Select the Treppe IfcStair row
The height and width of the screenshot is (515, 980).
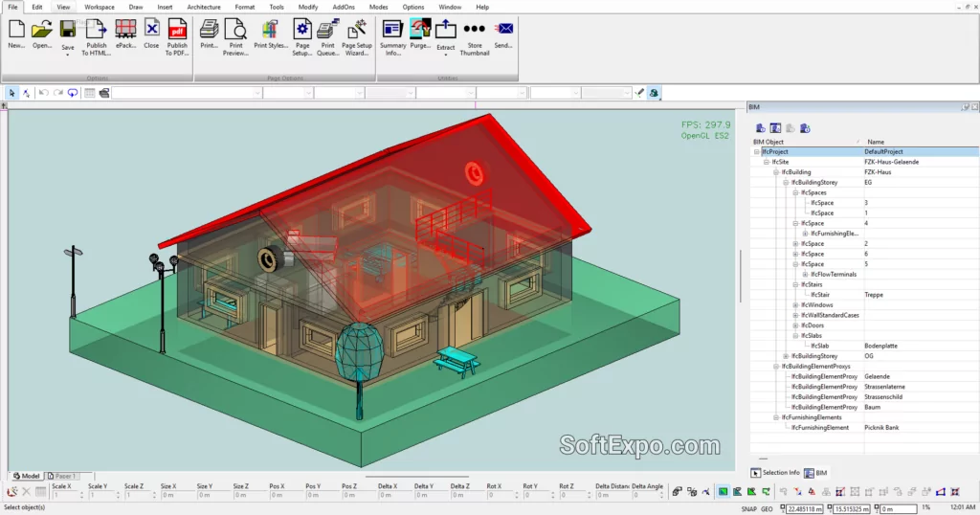865,295
